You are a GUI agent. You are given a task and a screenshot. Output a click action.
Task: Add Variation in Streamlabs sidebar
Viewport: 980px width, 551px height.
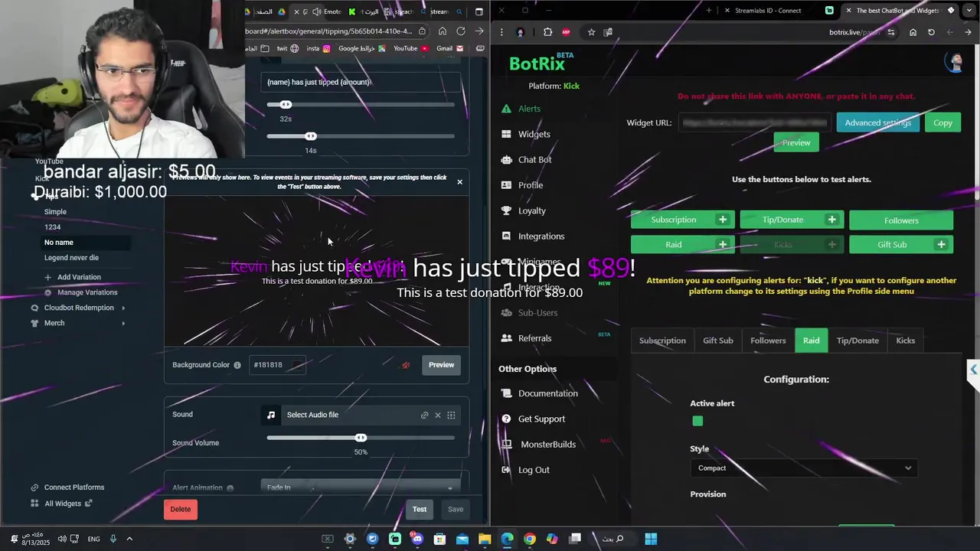[79, 277]
